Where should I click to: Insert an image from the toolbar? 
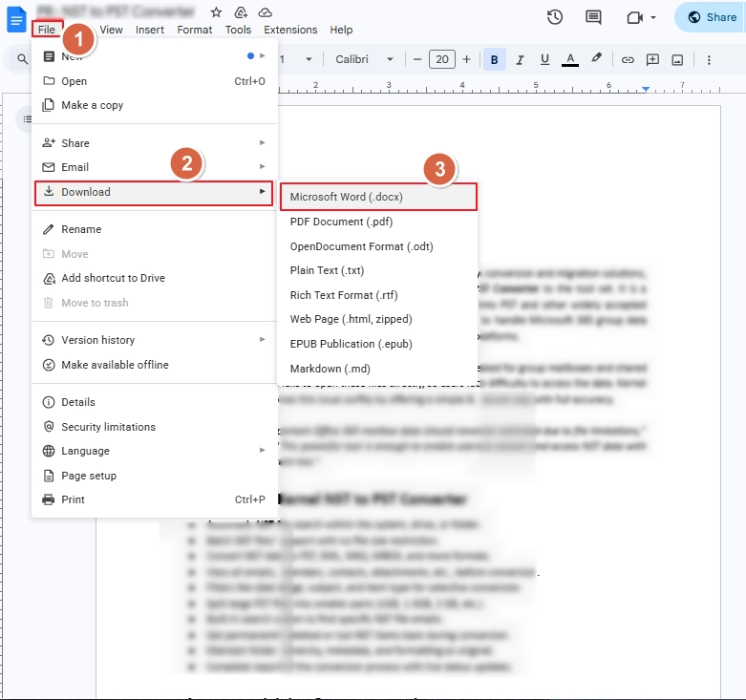(x=677, y=59)
